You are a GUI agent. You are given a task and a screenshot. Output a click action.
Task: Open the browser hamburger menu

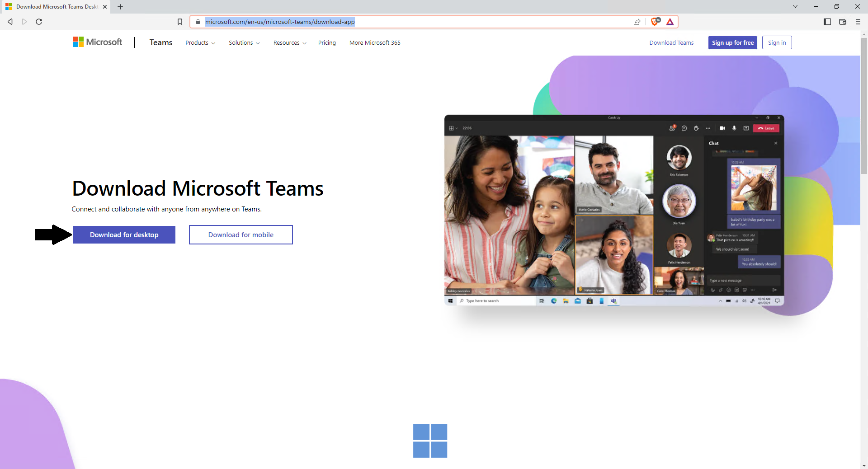pyautogui.click(x=858, y=22)
